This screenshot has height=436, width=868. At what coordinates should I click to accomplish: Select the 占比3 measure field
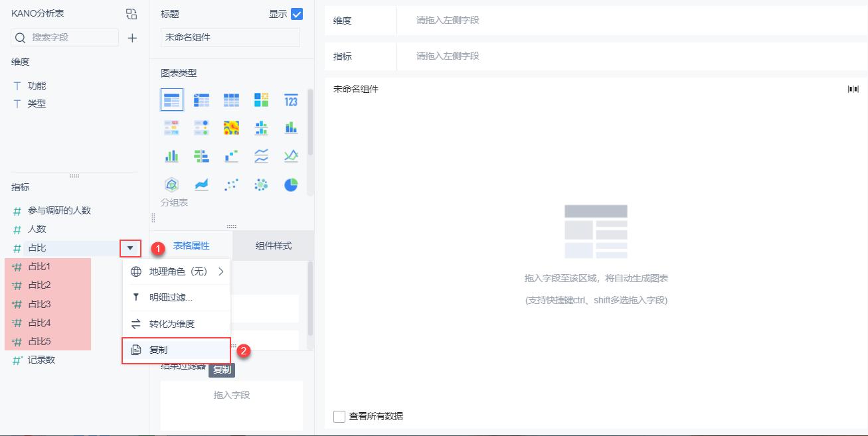pos(40,303)
